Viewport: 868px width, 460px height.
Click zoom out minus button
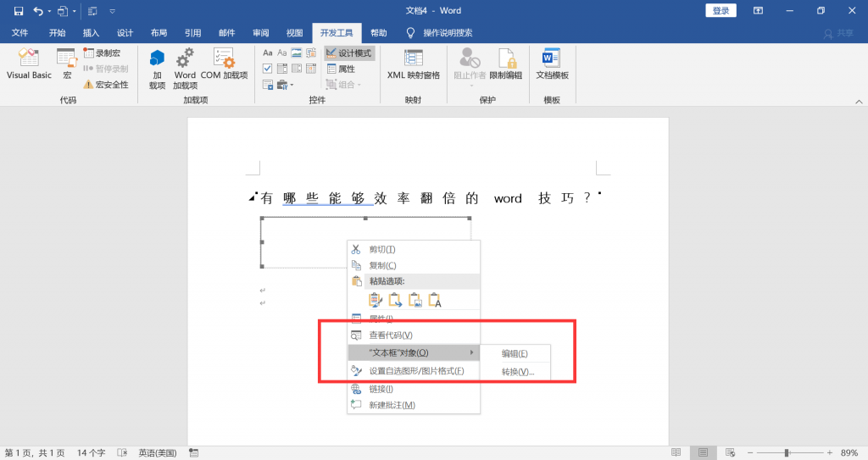(x=750, y=453)
